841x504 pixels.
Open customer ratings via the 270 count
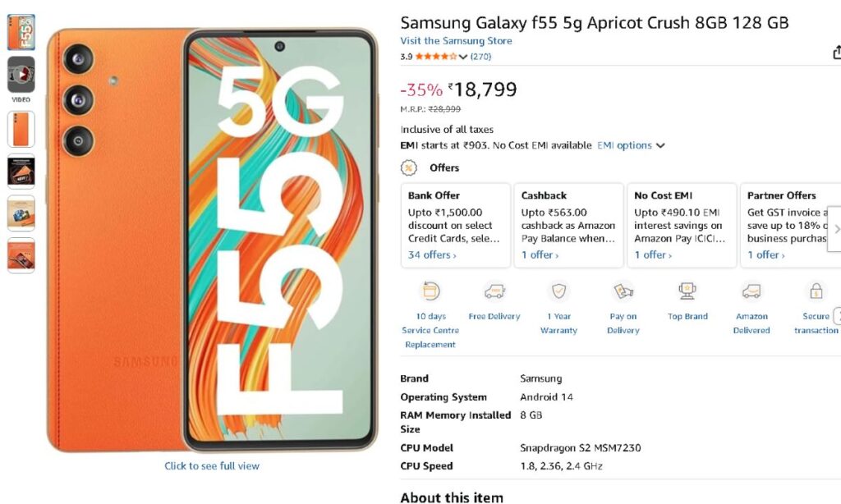481,57
